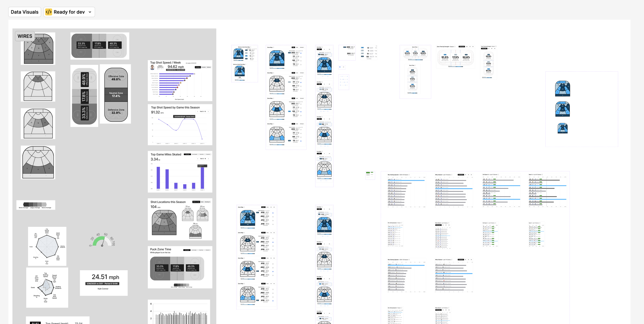Select the largest blue rink zone icon
This screenshot has height=324, width=644.
[562, 89]
